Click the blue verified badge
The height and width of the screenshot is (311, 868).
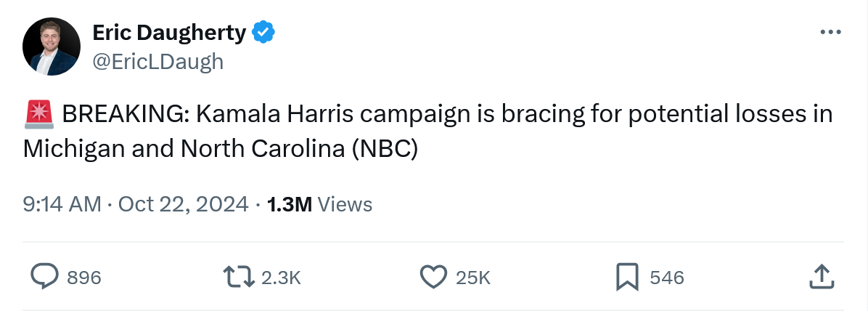point(263,33)
